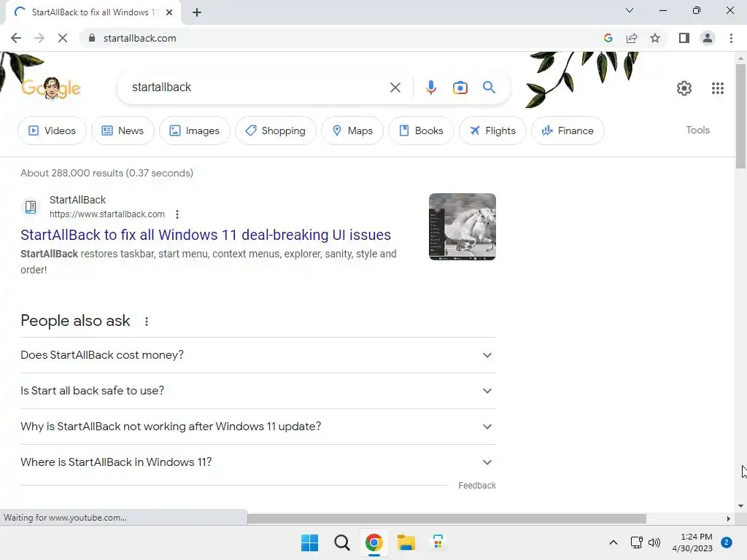View site information lock icon
The image size is (747, 560).
(92, 38)
